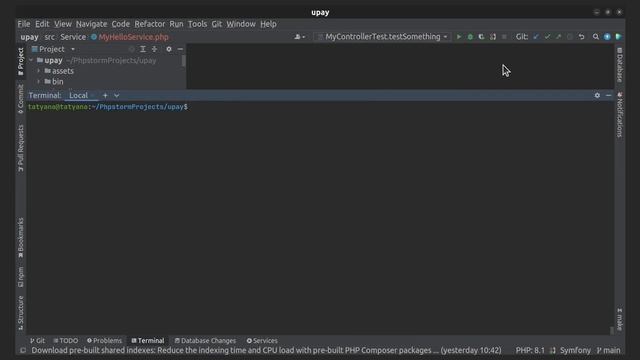Expand the bin folder
Screen dimensions: 640x360
(39, 82)
